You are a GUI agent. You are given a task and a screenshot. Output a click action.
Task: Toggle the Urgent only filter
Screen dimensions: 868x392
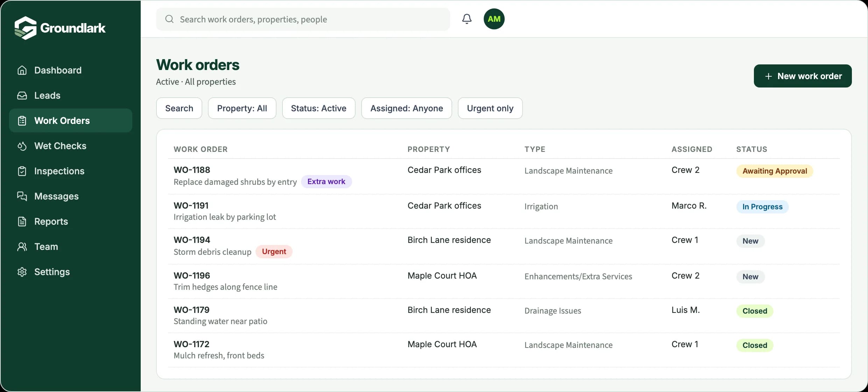click(x=490, y=108)
